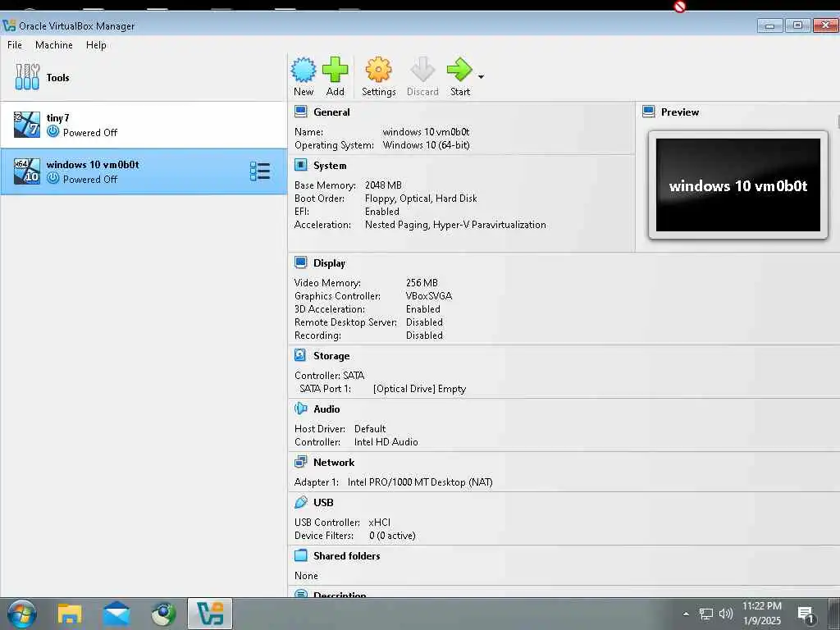Screen dimensions: 840x630
Task: Open the globe browser icon in taskbar
Action: tap(163, 614)
